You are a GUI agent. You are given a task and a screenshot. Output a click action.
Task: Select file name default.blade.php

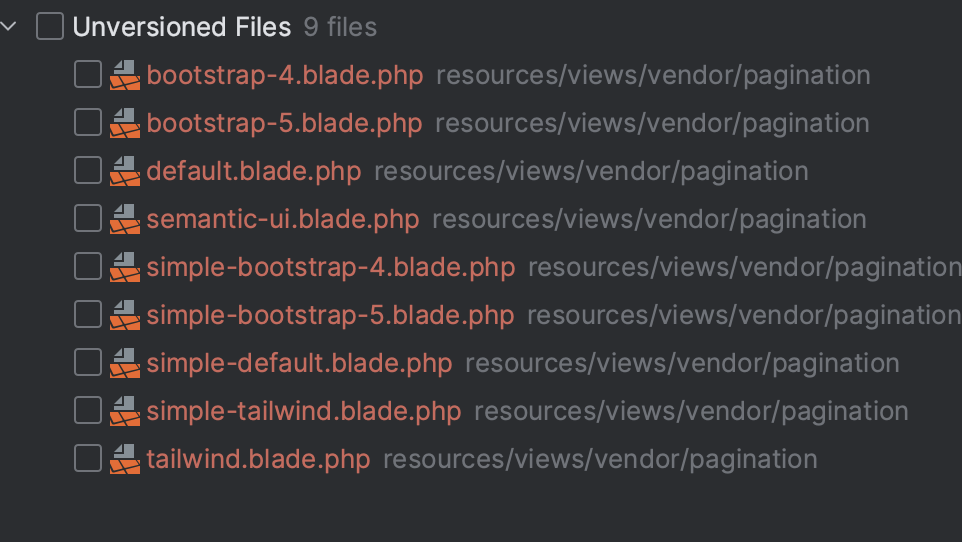pyautogui.click(x=253, y=171)
